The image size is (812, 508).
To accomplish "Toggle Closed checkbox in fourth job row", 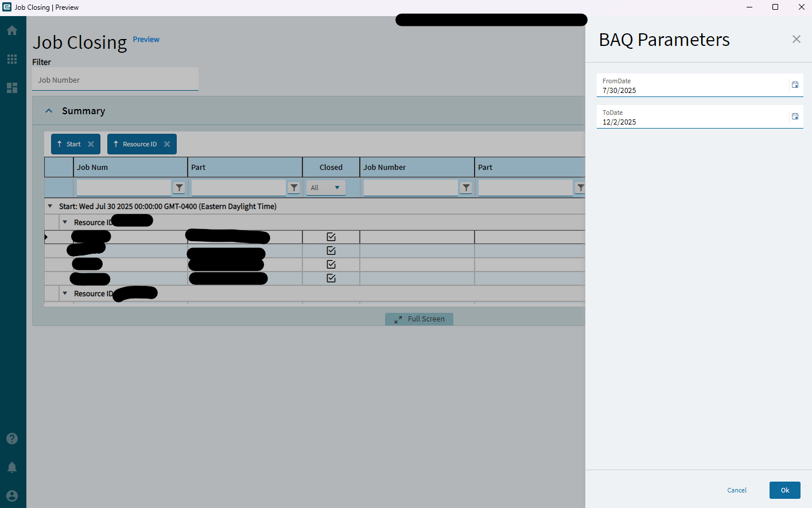I will (331, 278).
